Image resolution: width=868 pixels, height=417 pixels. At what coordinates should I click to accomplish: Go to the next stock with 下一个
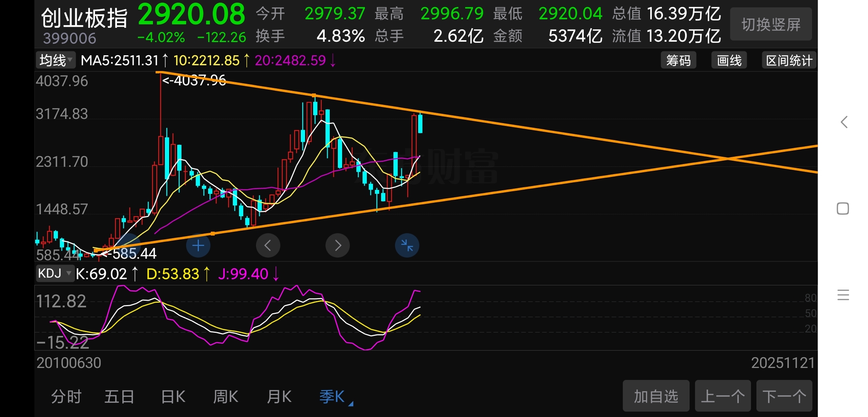click(784, 396)
